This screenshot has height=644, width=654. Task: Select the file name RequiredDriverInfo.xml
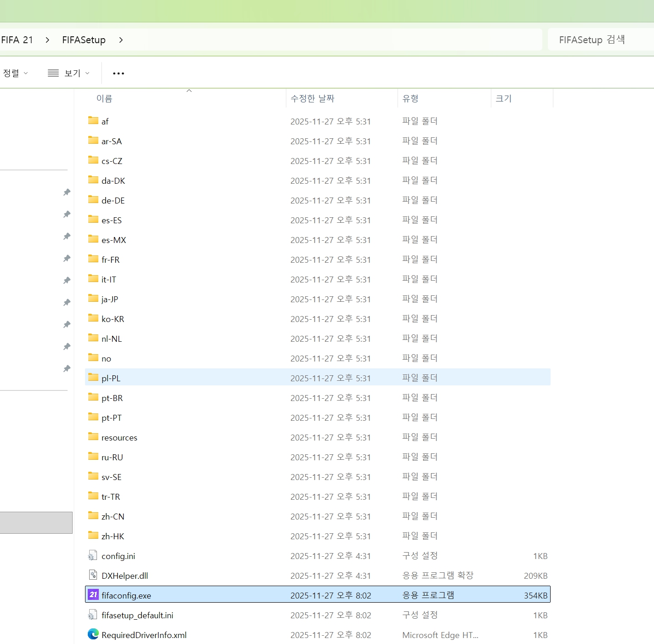coord(144,635)
